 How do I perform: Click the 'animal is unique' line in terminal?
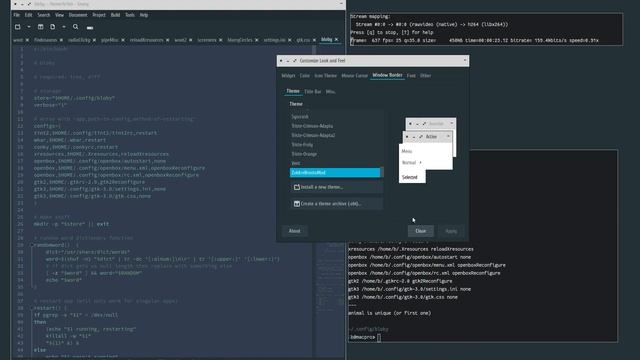click(x=389, y=313)
